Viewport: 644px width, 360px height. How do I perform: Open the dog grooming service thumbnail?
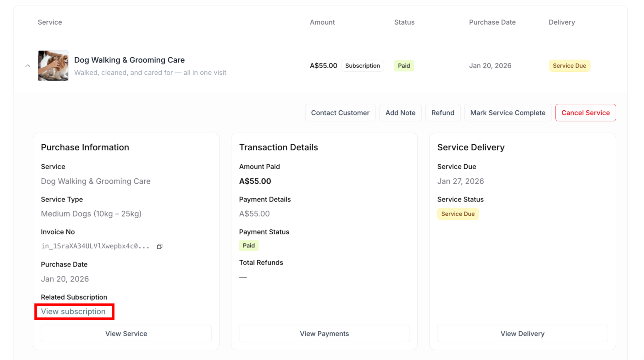pyautogui.click(x=53, y=66)
